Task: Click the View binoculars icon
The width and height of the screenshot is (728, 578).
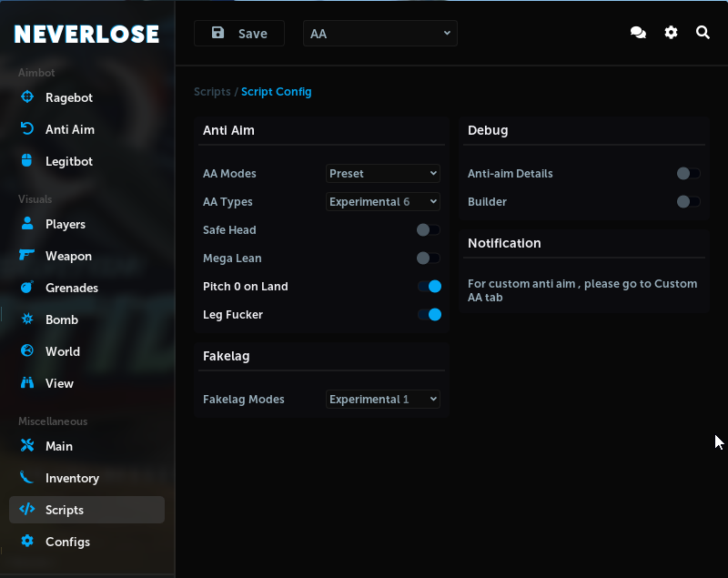Action: (x=27, y=383)
